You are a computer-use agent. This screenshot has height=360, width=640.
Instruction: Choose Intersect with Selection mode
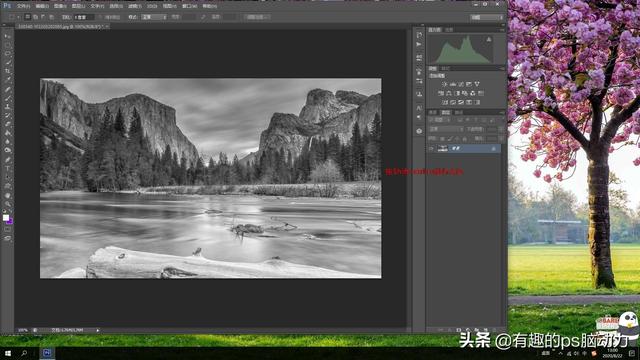pyautogui.click(x=51, y=17)
